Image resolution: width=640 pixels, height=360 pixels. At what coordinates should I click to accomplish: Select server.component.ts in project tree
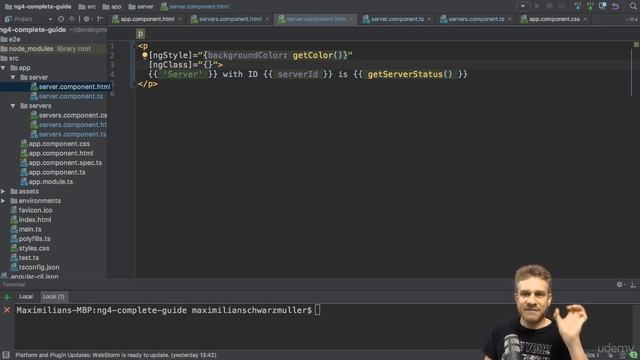coord(67,96)
